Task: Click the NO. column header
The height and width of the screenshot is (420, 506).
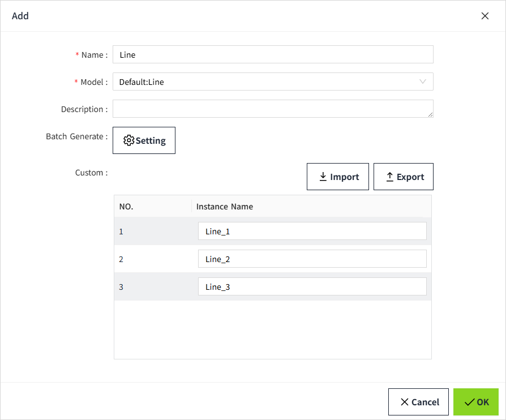Action: coord(126,207)
